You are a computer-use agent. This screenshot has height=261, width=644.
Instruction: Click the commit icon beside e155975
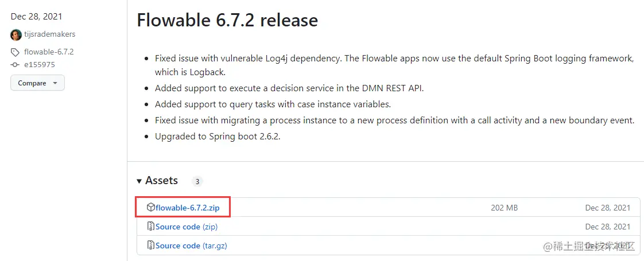click(15, 65)
